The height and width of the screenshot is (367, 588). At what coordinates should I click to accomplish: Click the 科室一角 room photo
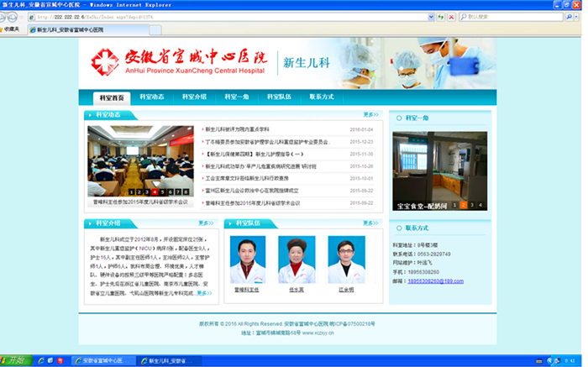pos(440,170)
